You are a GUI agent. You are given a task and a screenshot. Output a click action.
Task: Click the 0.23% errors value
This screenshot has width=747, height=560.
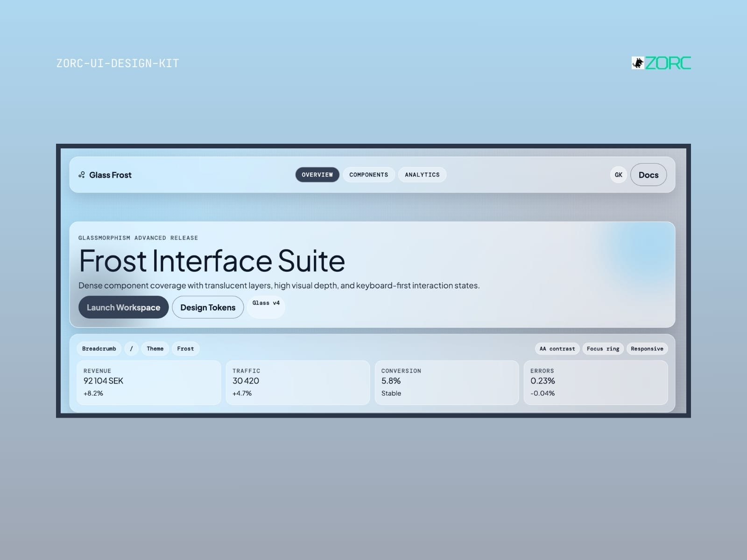click(x=543, y=381)
